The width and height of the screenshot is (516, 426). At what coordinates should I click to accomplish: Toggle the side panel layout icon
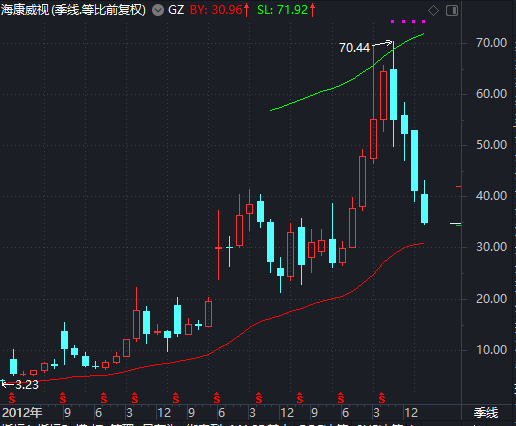coord(452,11)
